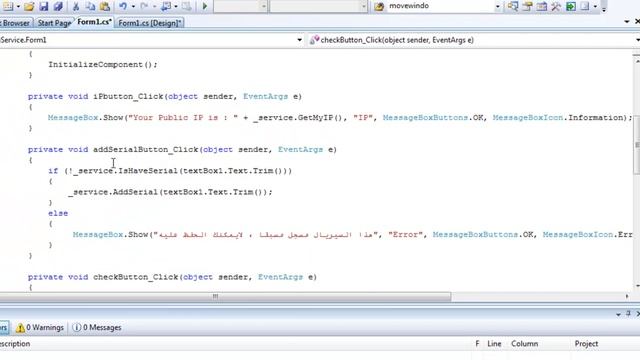Click the "Error" string literal in MessageBox.Show

405,235
